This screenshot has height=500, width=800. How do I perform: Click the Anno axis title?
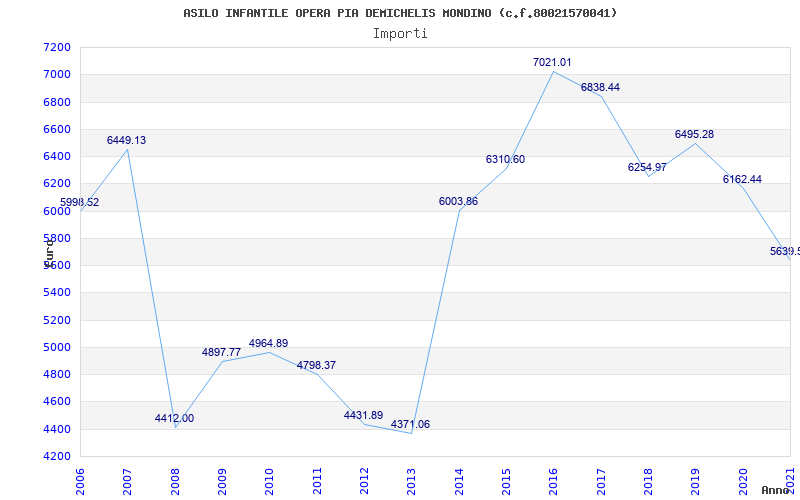(776, 490)
